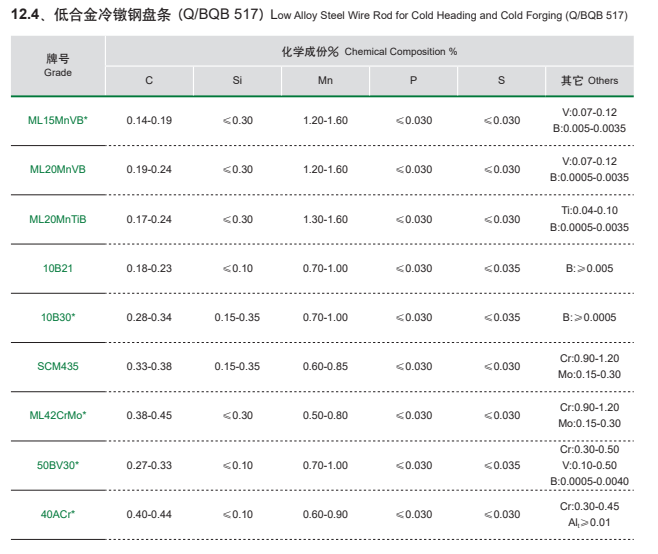The width and height of the screenshot is (658, 554).
Task: Click the ML42CrMo* grade label
Action: [58, 415]
